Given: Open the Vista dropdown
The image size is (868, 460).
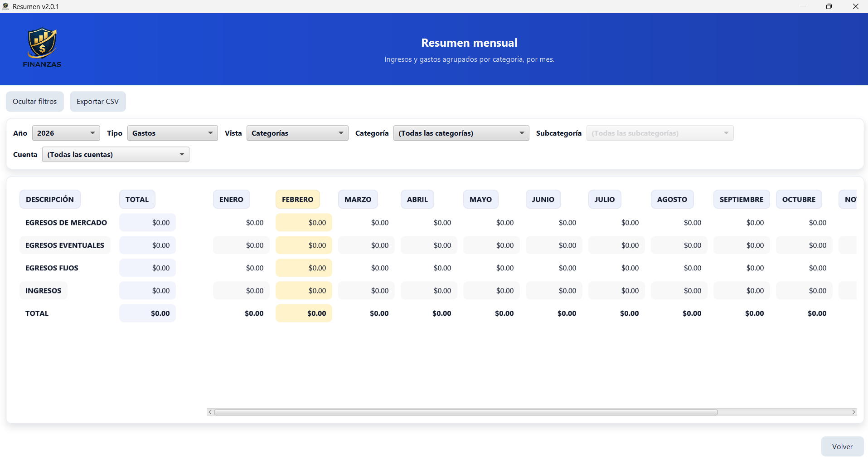Looking at the screenshot, I should coord(297,133).
